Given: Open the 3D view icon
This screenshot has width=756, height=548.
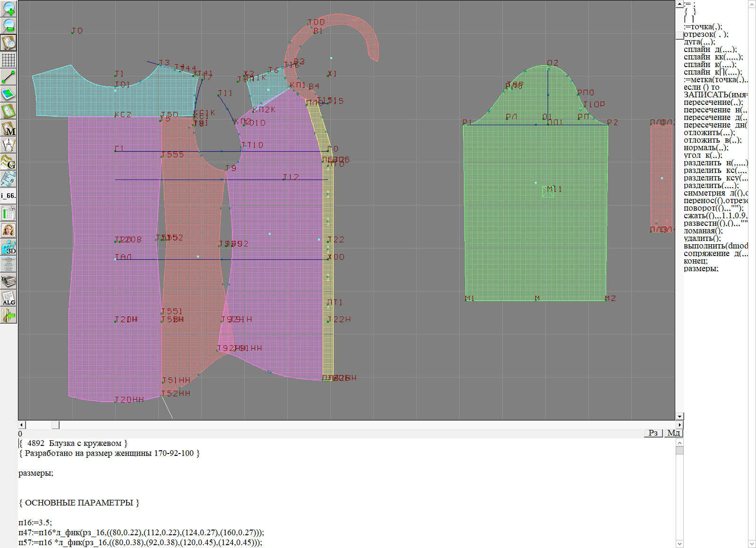Looking at the screenshot, I should [9, 247].
